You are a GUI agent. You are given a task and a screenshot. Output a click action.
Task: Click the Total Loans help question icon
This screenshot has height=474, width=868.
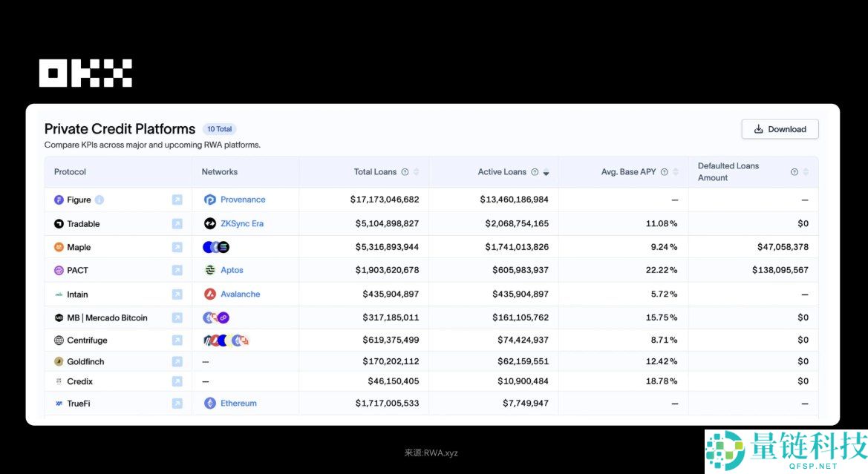tap(405, 172)
